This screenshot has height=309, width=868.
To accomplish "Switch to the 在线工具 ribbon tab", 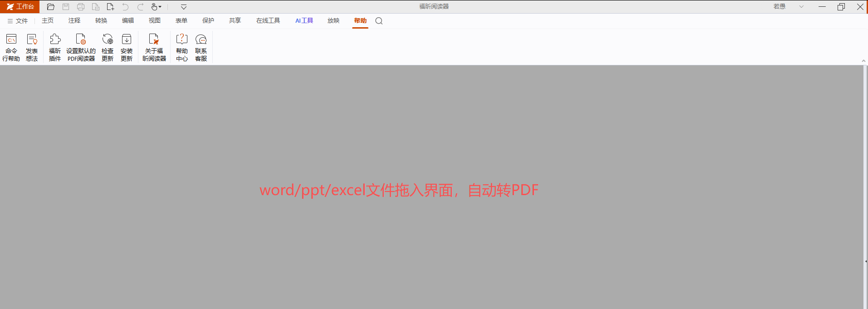I will 268,20.
